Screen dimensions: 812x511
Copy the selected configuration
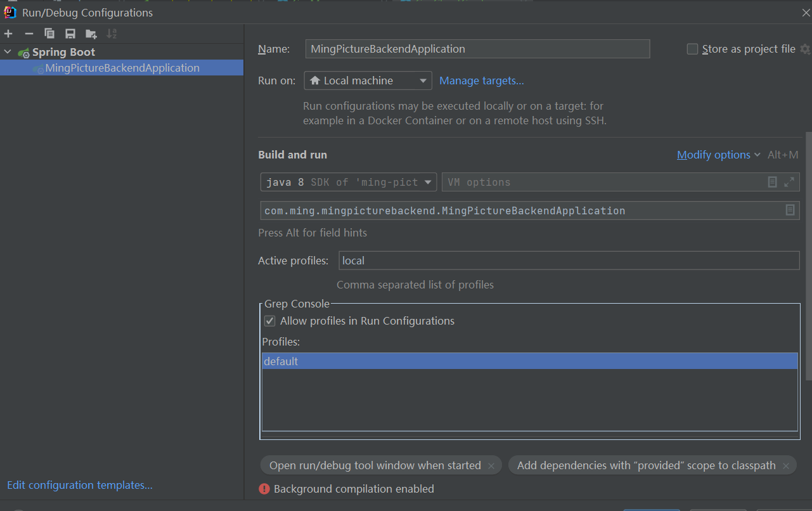click(x=49, y=34)
